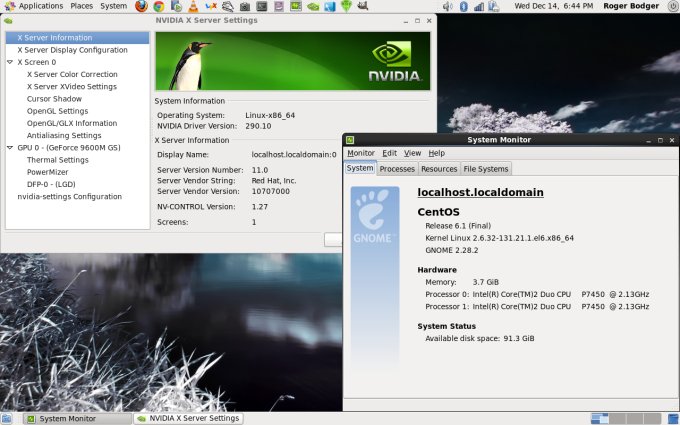Open OpenGL Settings page
The width and height of the screenshot is (680, 425).
(57, 111)
